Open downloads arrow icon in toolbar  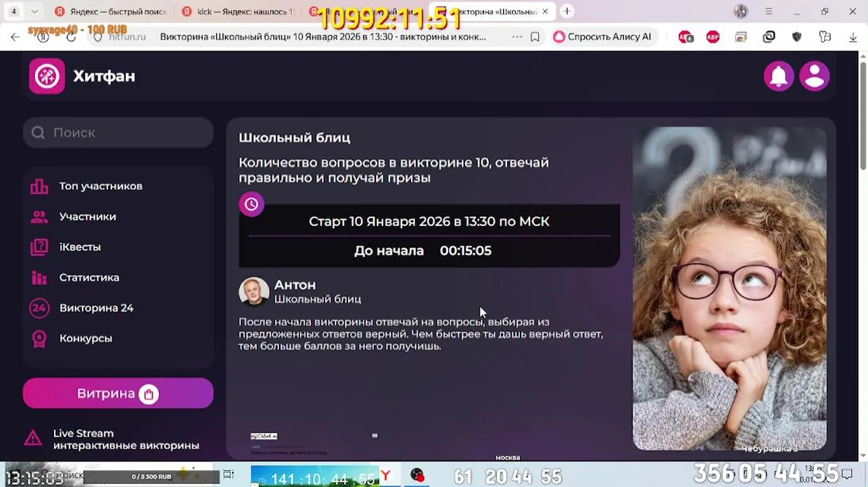click(x=853, y=37)
